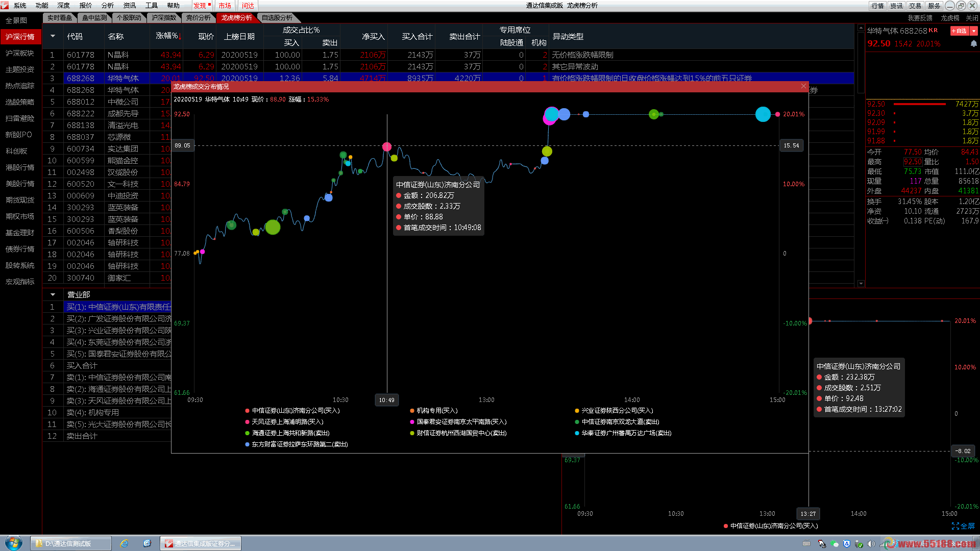Viewport: 980px width, 551px height.
Task: Open D:\通达信测试版 folder in taskbar
Action: (x=70, y=543)
